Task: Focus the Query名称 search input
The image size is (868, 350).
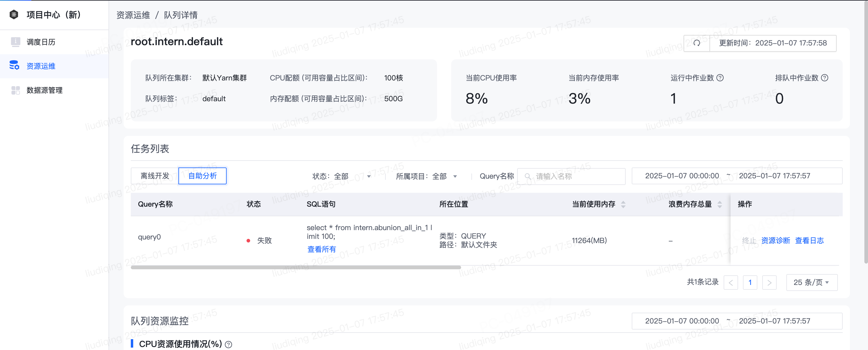Action: (571, 176)
